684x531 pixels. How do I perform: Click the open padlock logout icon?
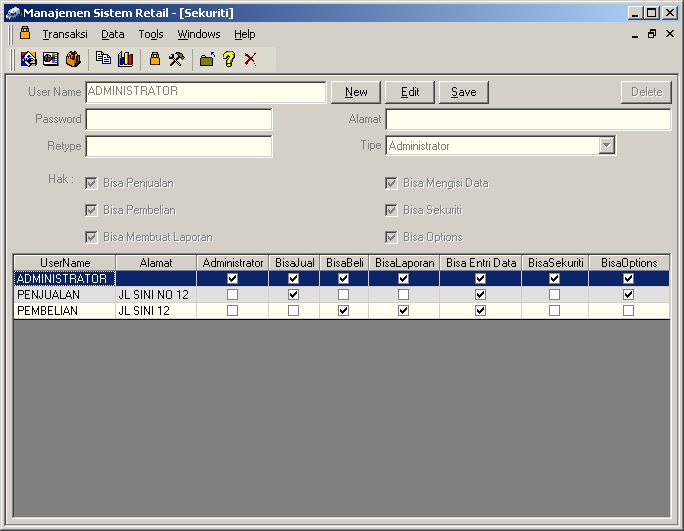[207, 59]
